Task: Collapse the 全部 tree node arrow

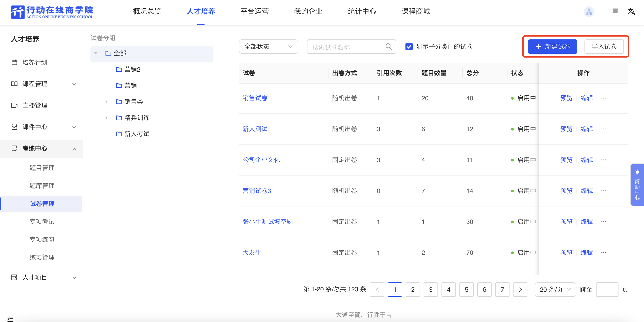Action: pyautogui.click(x=96, y=53)
